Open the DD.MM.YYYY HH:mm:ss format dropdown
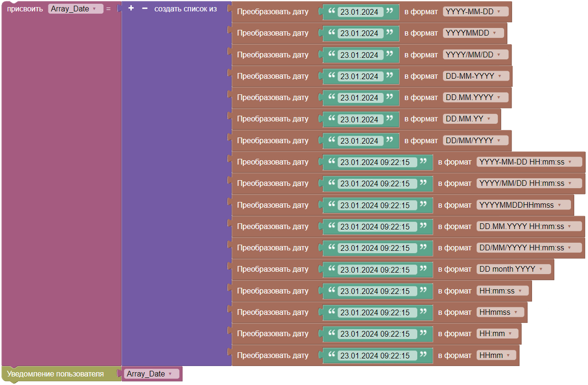 point(529,226)
